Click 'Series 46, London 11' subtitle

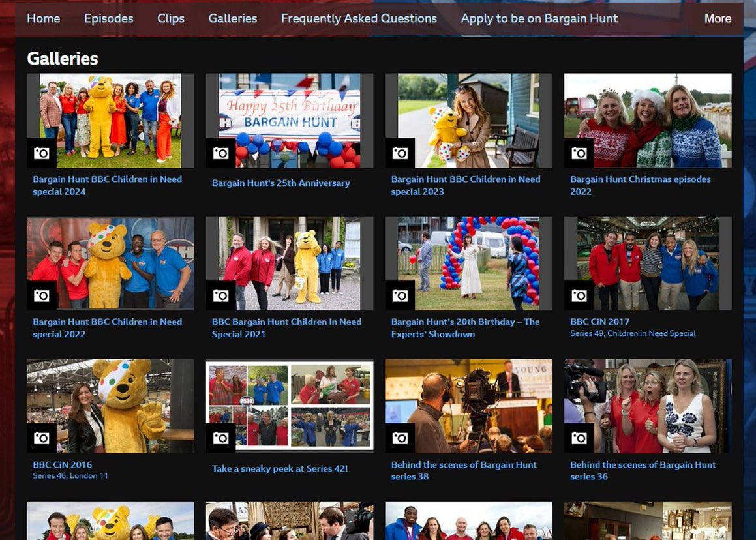70,476
